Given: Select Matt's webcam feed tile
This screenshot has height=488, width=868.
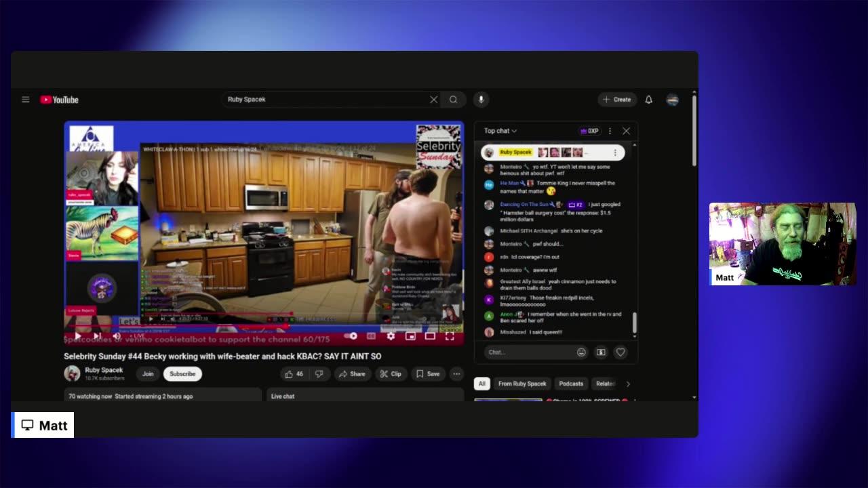Looking at the screenshot, I should pyautogui.click(x=783, y=243).
